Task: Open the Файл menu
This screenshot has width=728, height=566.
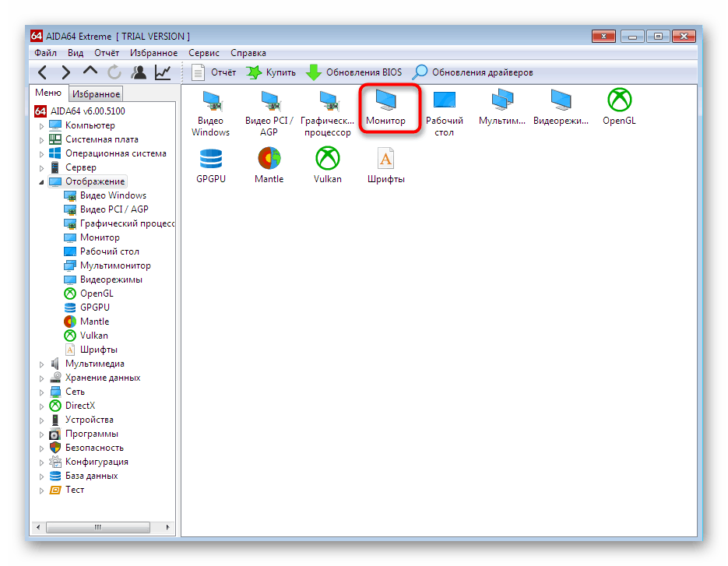Action: [x=45, y=53]
